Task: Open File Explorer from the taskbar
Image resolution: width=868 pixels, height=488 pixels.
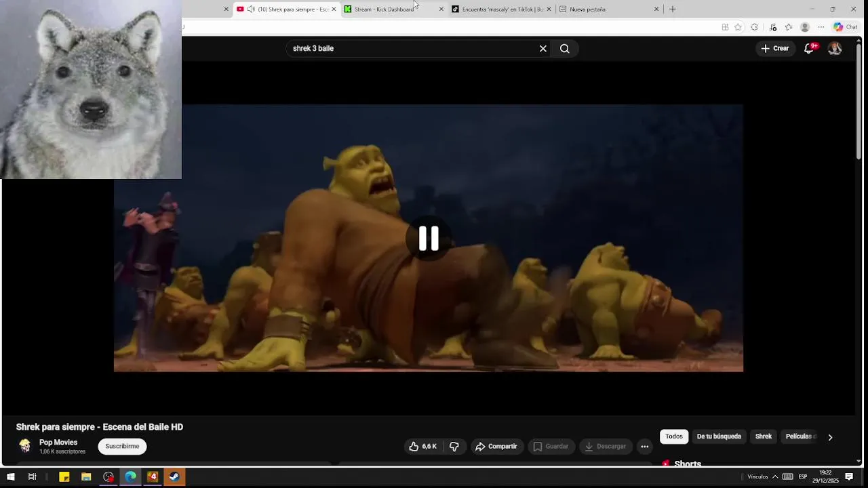Action: click(x=86, y=477)
